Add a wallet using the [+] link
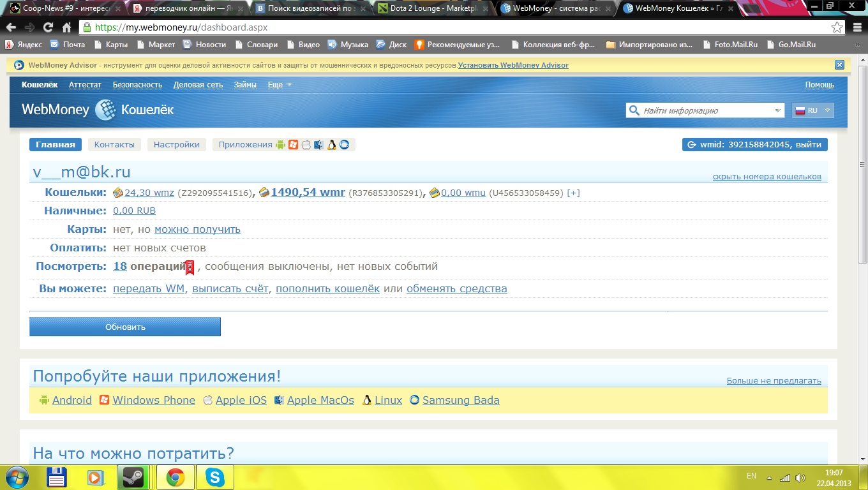Image resolution: width=868 pixels, height=490 pixels. 573,193
